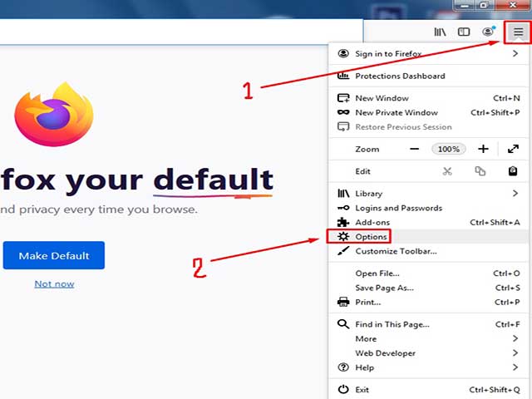Click the Find magnifying glass icon

click(x=343, y=324)
